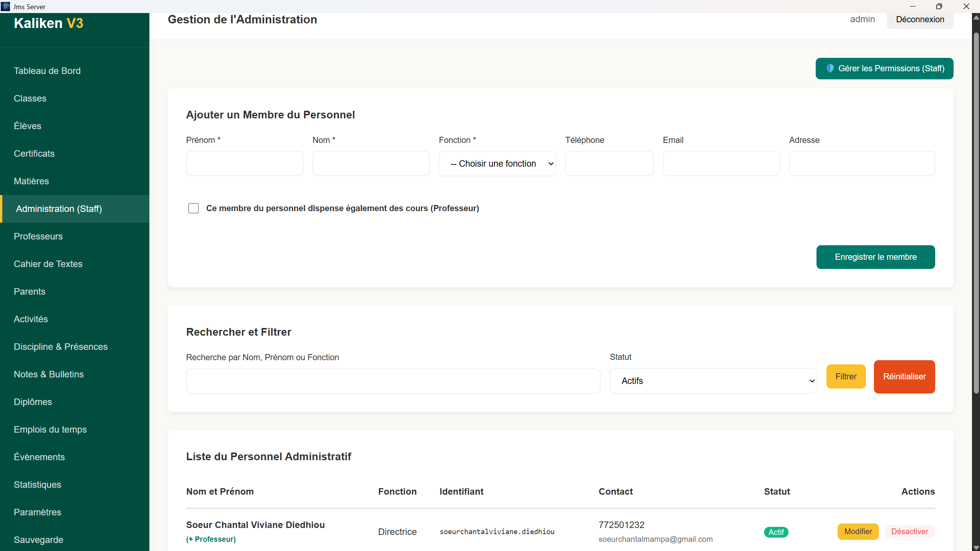Click the Jms Server app icon
980x551 pixels.
coord(5,6)
